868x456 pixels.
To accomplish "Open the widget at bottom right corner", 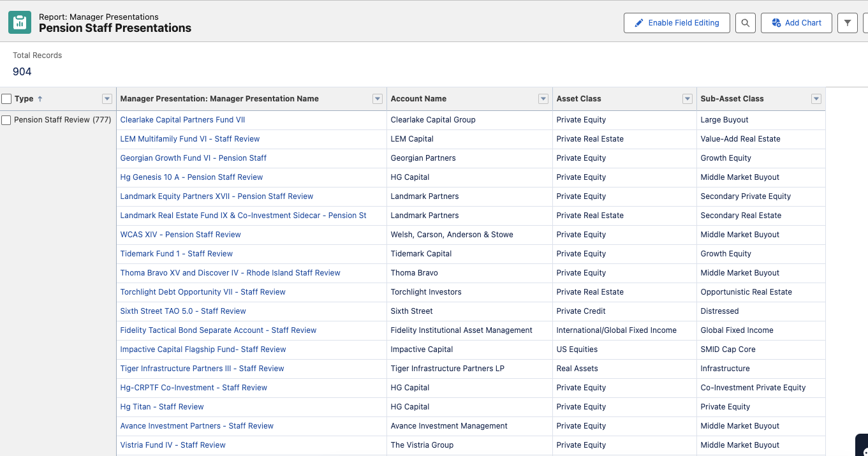I will click(862, 445).
